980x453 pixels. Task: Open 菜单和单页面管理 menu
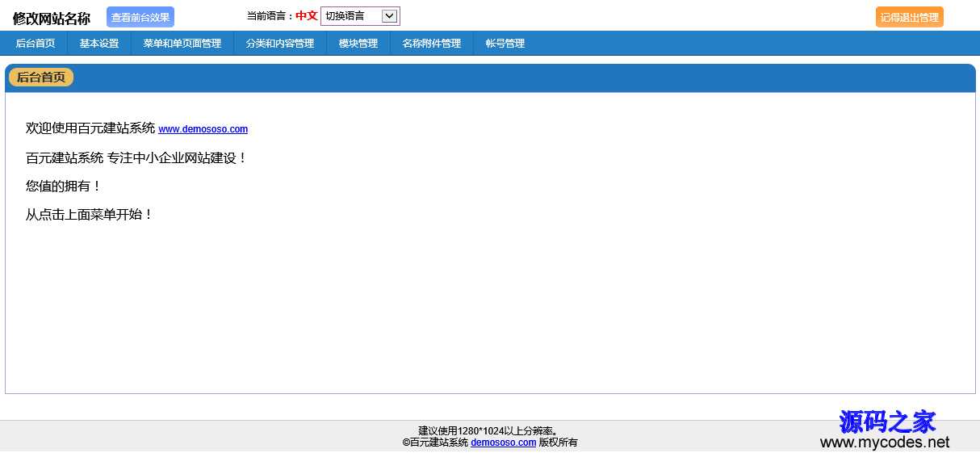tap(182, 44)
